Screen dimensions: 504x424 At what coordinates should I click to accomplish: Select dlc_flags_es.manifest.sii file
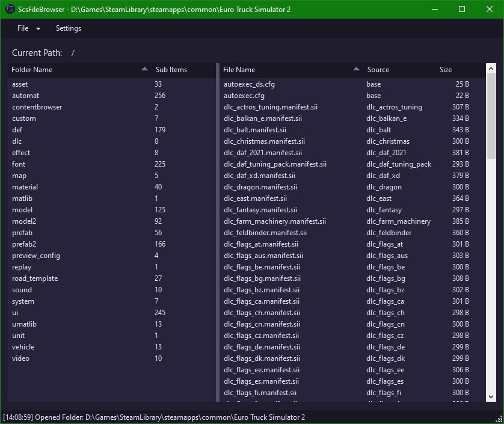pos(353,381)
